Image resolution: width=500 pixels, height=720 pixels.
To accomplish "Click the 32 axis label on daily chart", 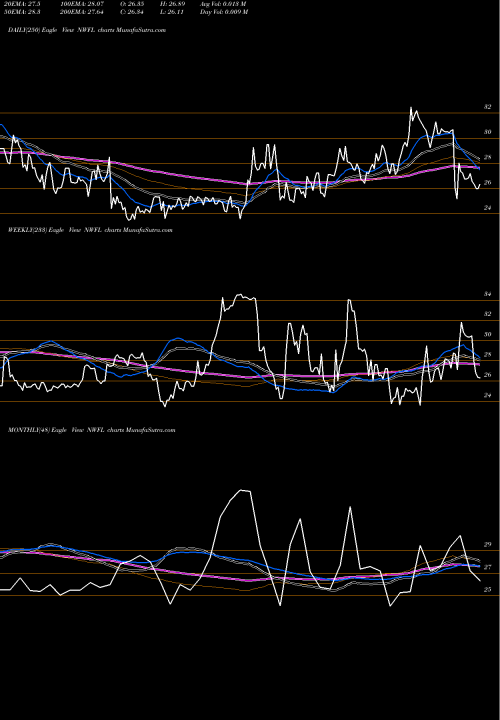I will 488,107.
